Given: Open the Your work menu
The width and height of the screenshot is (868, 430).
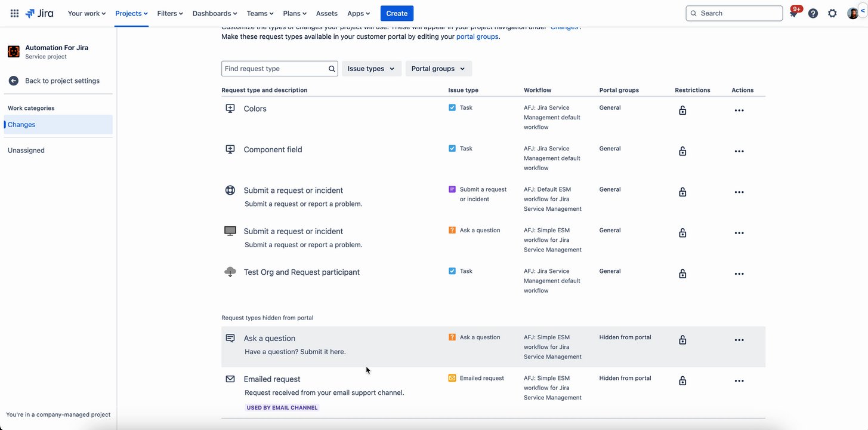Looking at the screenshot, I should pos(87,13).
